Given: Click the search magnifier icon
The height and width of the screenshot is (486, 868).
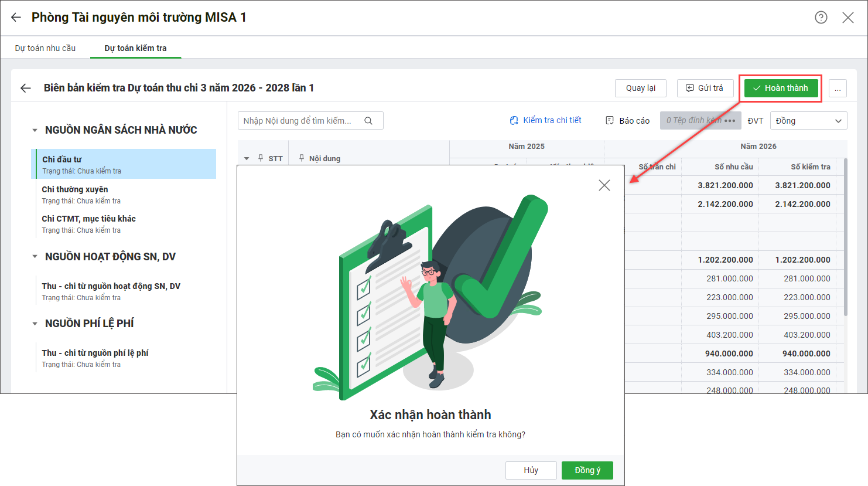Looking at the screenshot, I should (x=368, y=121).
